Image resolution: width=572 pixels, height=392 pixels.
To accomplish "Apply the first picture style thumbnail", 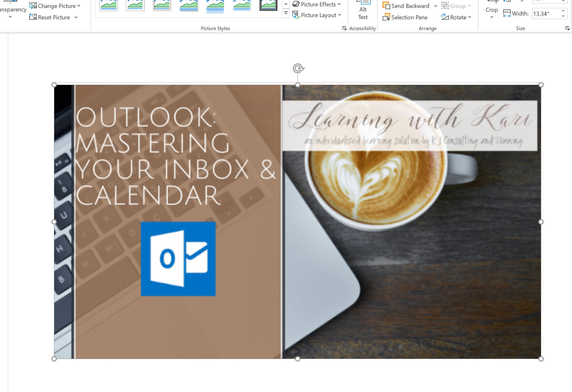I will 108,5.
